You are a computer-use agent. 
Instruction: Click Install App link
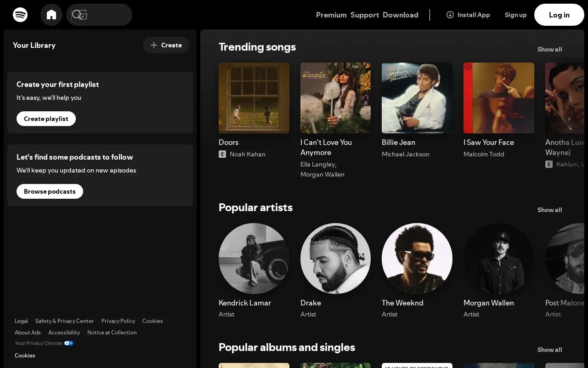pos(468,15)
